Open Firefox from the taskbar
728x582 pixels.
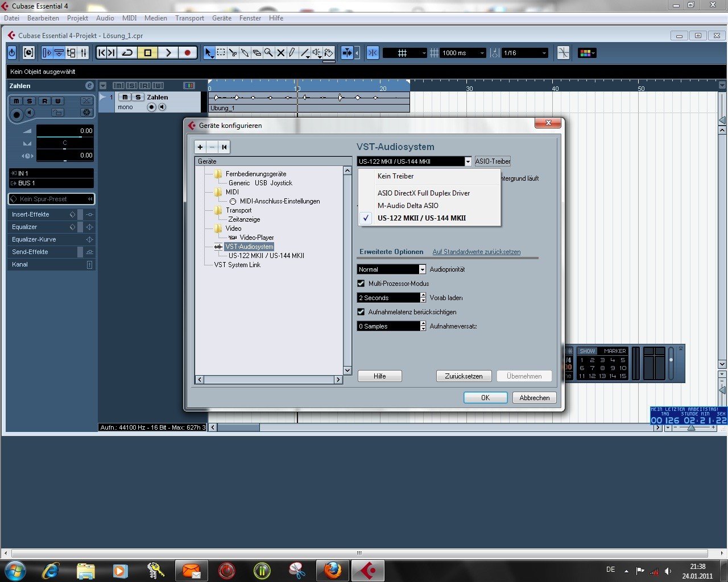click(x=333, y=570)
